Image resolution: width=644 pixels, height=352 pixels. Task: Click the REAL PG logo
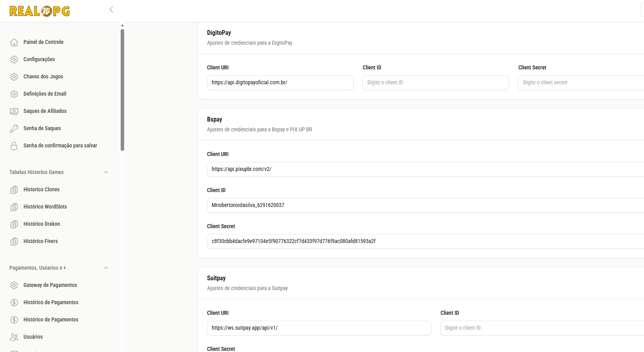point(40,11)
